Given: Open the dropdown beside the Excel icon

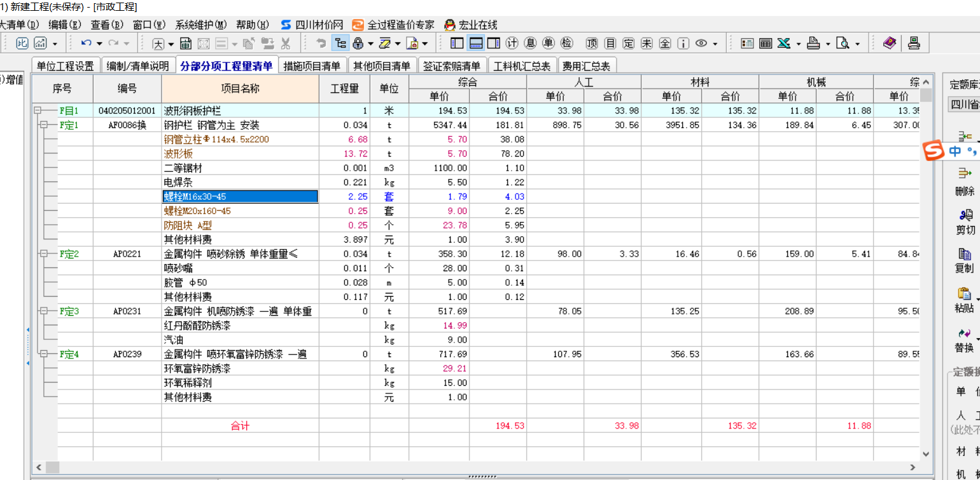Looking at the screenshot, I should click(x=798, y=44).
